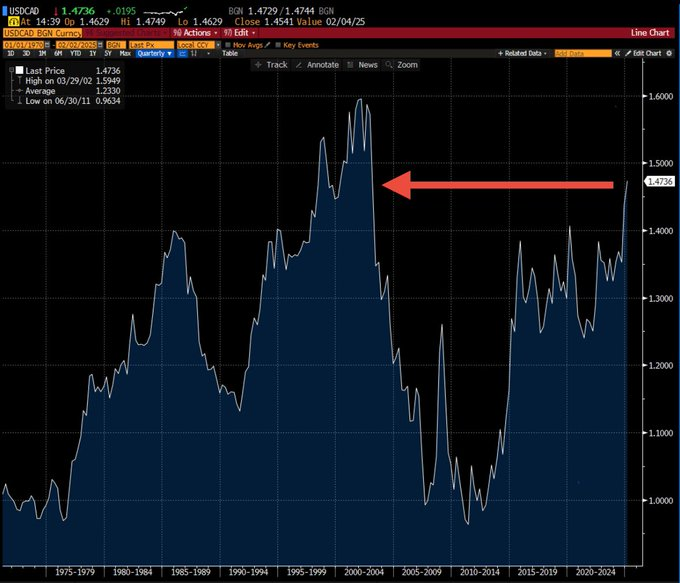Click the Edit Chart pencil button

click(644, 53)
